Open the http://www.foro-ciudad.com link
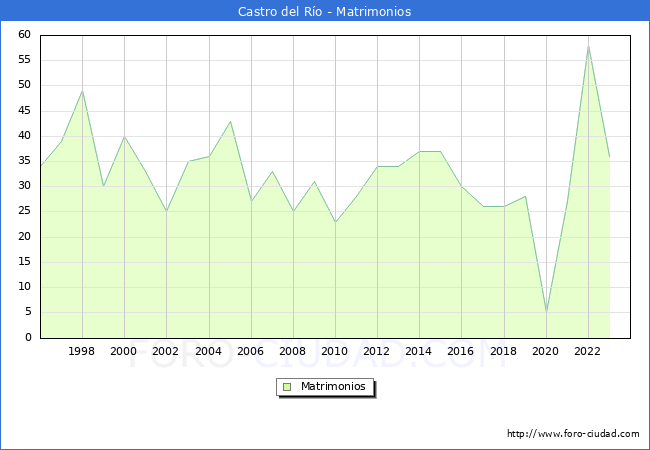This screenshot has width=650, height=450. 573,433
